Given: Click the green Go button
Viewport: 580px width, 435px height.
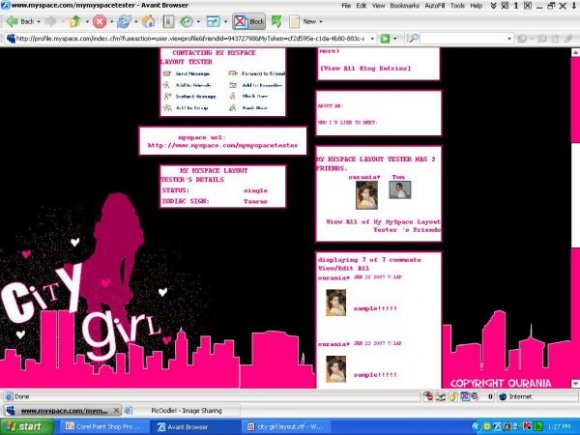Looking at the screenshot, I should click(x=385, y=38).
